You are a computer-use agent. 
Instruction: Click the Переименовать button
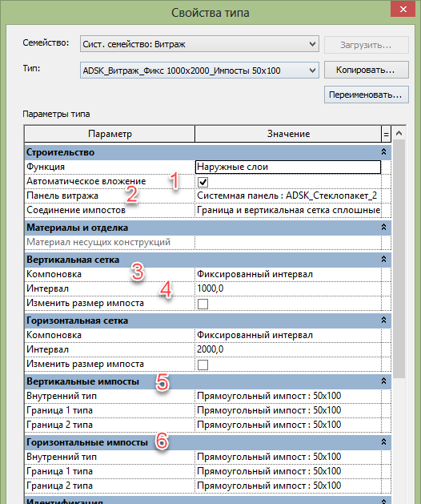point(366,95)
